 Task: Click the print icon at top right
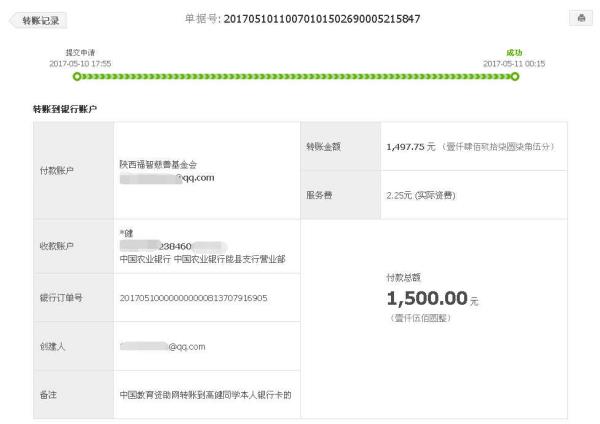[x=579, y=19]
